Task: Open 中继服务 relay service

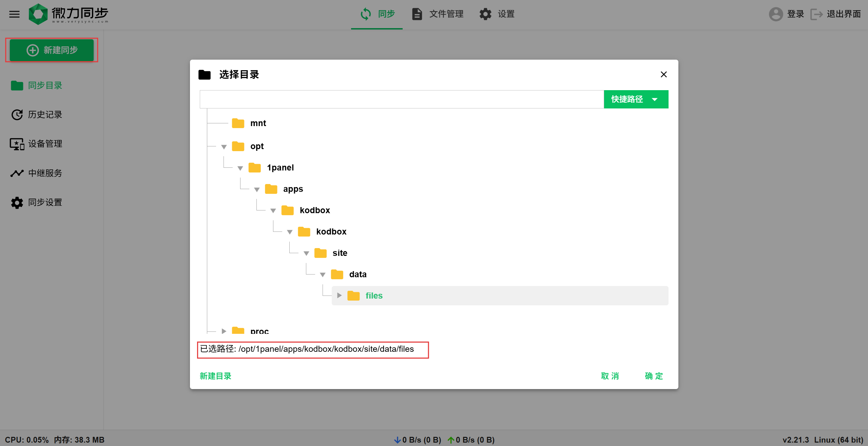Action: (44, 173)
